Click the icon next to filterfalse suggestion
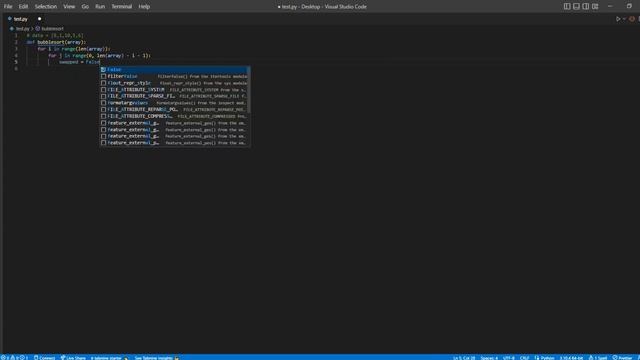The width and height of the screenshot is (640, 360). 104,76
